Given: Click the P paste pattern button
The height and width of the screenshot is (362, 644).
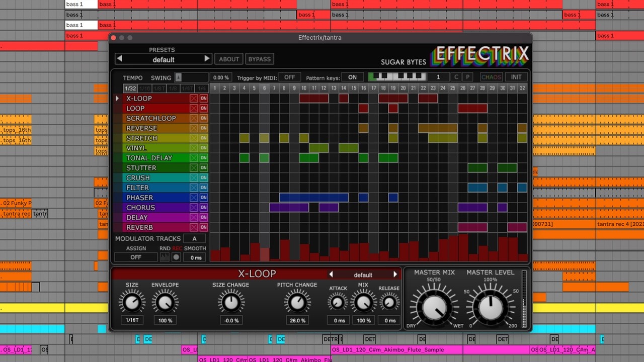Looking at the screenshot, I should (x=468, y=77).
